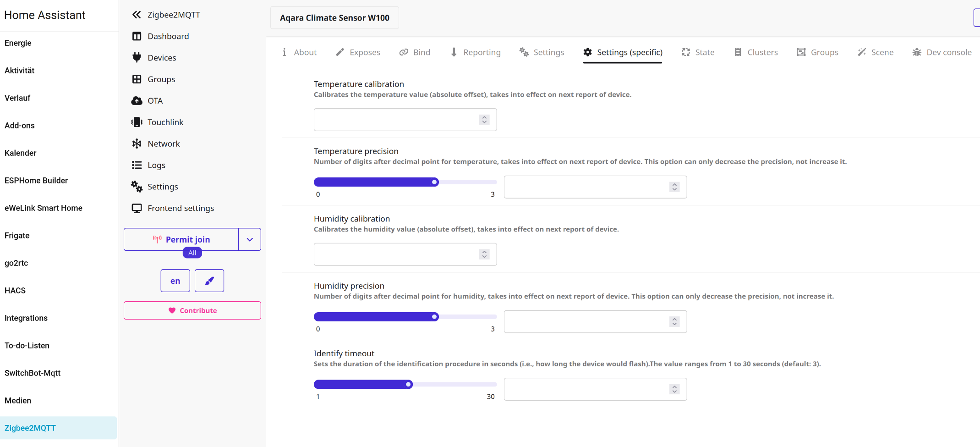Image resolution: width=980 pixels, height=447 pixels.
Task: Click the Touchlink icon in the sidebar
Action: coord(137,122)
